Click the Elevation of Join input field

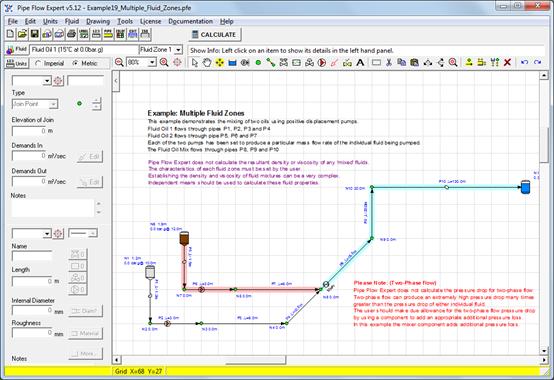coord(29,131)
